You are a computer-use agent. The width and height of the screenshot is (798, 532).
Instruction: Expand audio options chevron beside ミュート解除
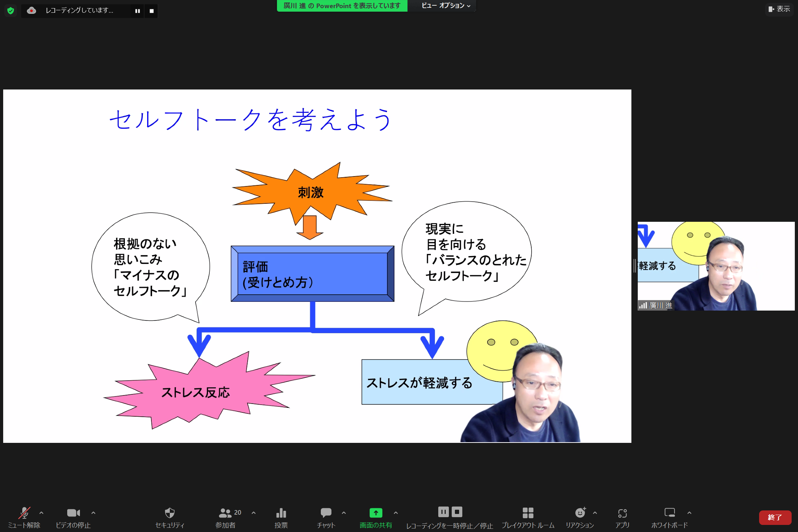pos(41,513)
